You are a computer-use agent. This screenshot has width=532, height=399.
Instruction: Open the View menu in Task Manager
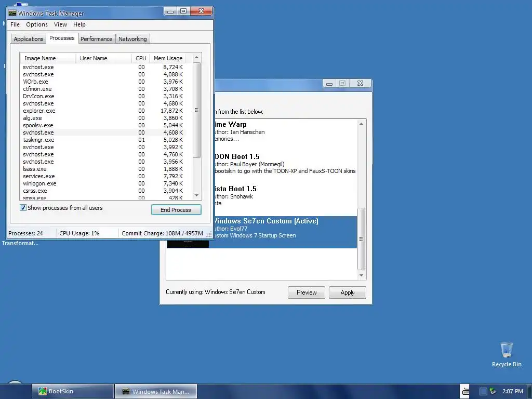[60, 24]
